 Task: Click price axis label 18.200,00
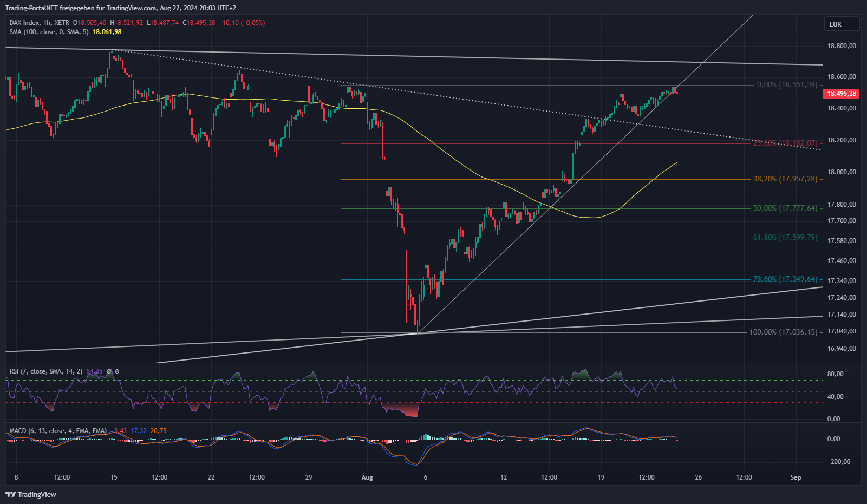[x=842, y=140]
